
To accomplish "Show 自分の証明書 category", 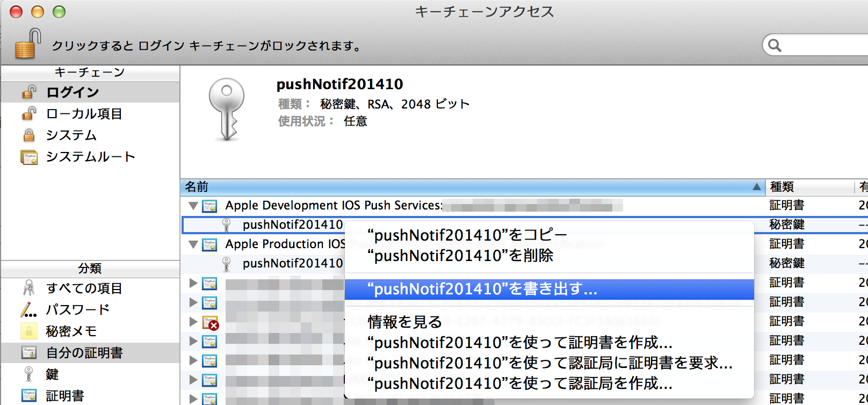I will [90, 353].
